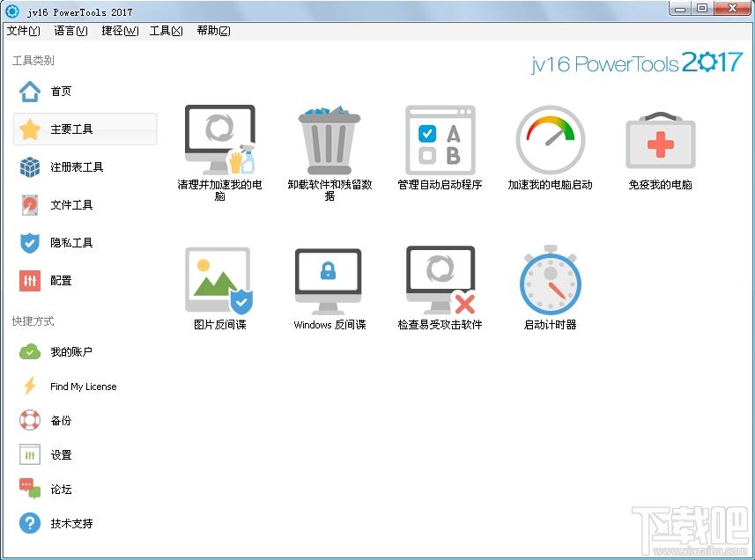The height and width of the screenshot is (560, 755).
Task: Click the app icon in the title bar
Action: [x=12, y=11]
